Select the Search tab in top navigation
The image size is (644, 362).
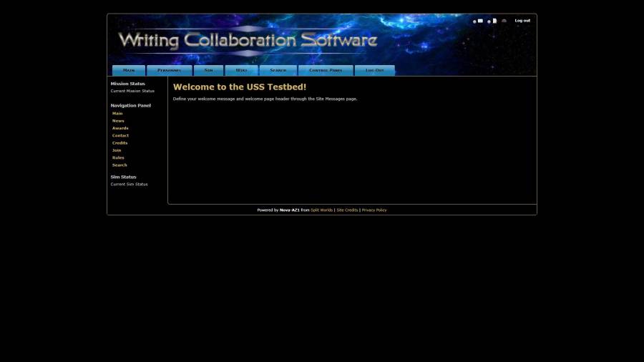278,70
